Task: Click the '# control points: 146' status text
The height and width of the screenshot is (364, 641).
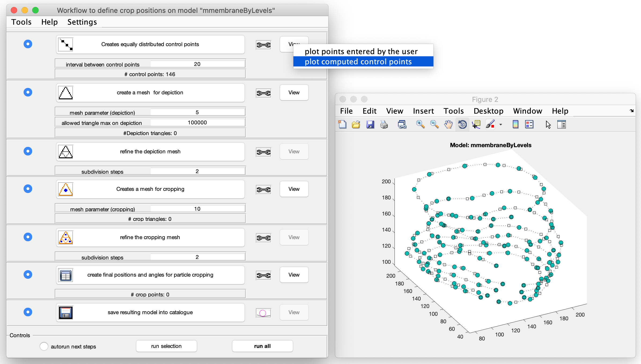Action: point(150,74)
